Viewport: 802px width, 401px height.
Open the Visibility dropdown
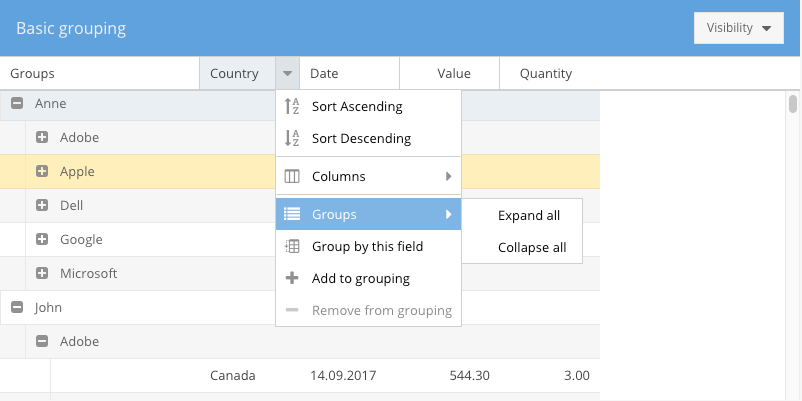[738, 28]
